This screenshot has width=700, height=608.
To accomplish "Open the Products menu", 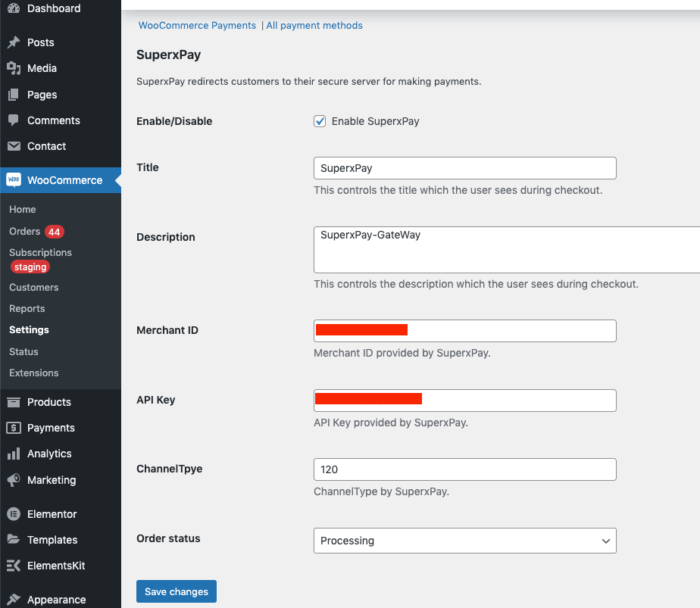I will pyautogui.click(x=49, y=402).
